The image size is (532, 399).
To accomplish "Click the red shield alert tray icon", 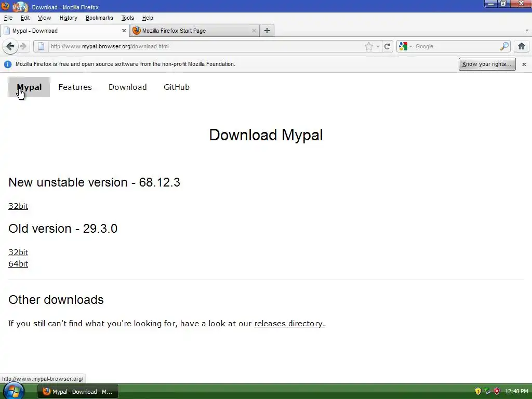I will [x=497, y=391].
